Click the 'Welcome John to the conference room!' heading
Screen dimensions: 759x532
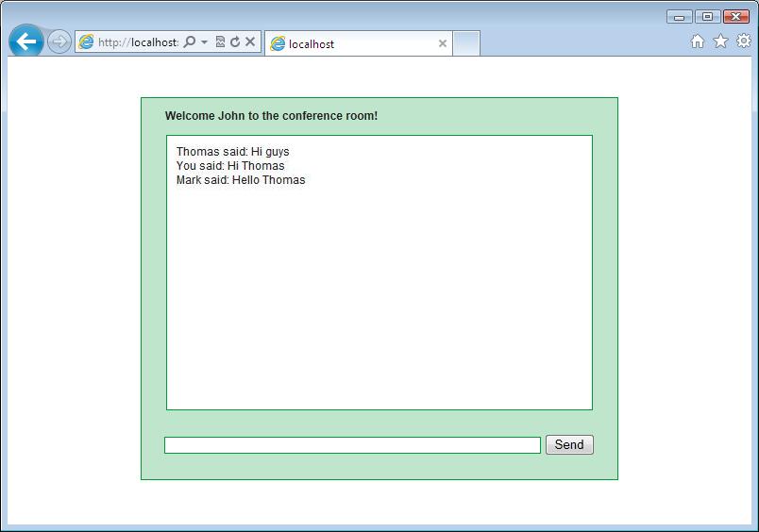[271, 116]
